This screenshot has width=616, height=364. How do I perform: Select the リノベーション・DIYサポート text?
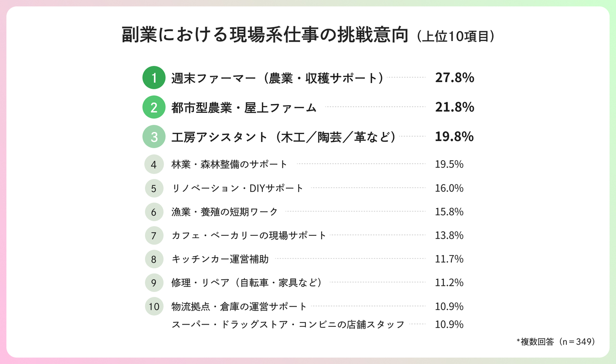(x=237, y=188)
